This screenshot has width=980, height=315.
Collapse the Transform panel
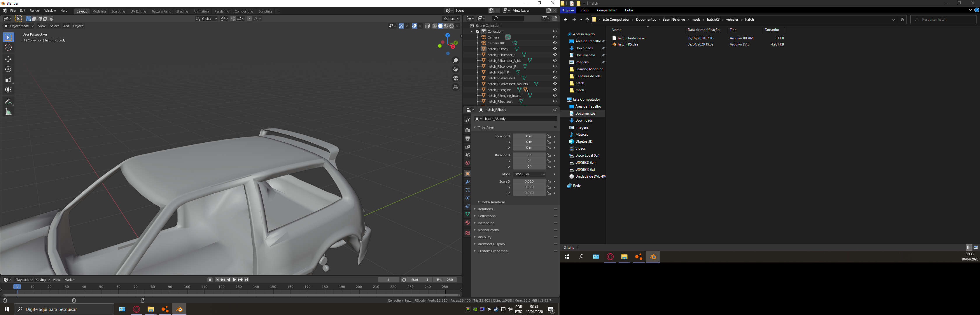coord(486,127)
